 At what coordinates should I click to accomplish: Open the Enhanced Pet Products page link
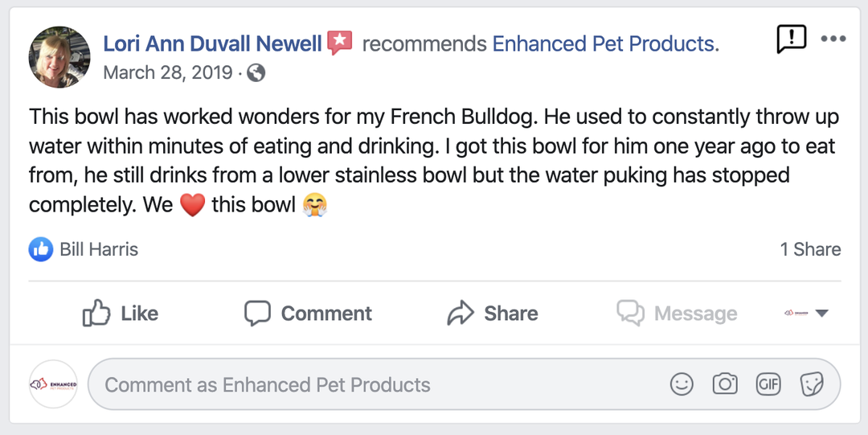[604, 43]
